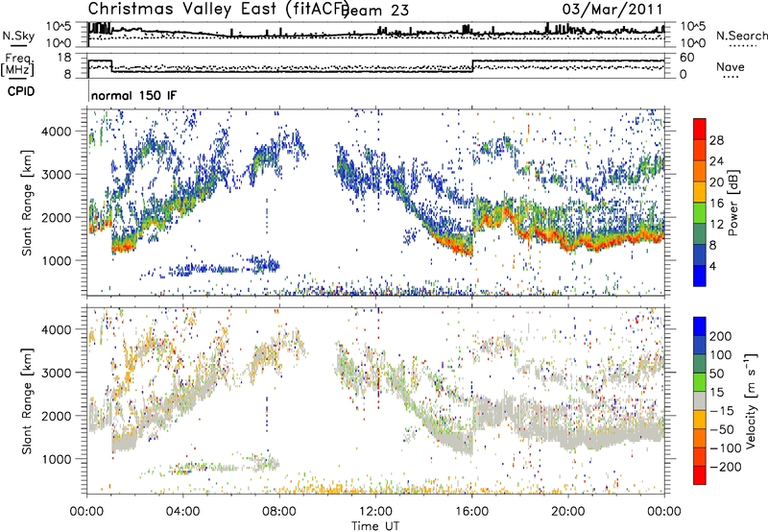Screen dimensions: 768x532
Task: Click the 20:00 time axis label
Action: click(x=568, y=512)
